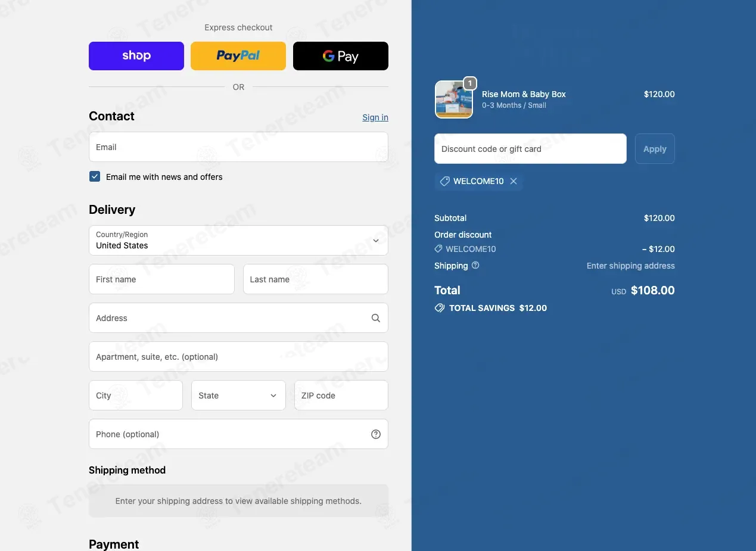Click the Total Savings tag icon
Screen dimensions: 756x551
(x=440, y=308)
